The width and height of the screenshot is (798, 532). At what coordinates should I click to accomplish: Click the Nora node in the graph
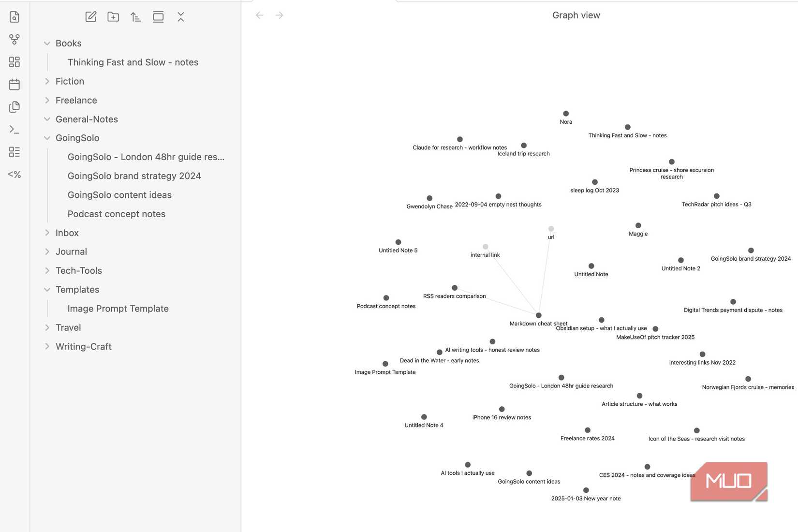click(566, 114)
